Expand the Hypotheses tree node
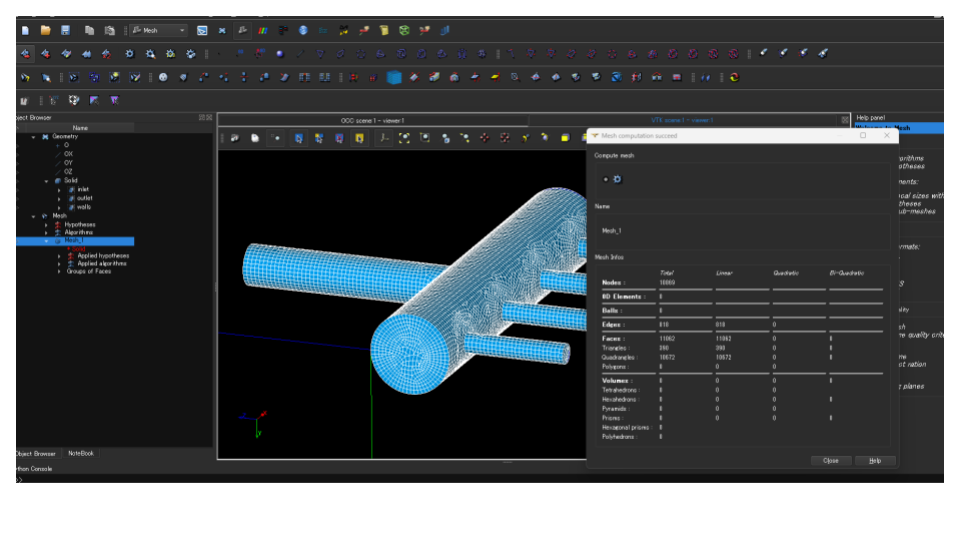960x540 pixels. [46, 224]
